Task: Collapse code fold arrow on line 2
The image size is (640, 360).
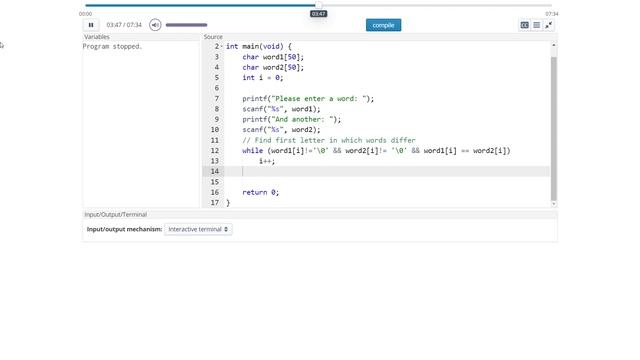Action: pyautogui.click(x=222, y=47)
